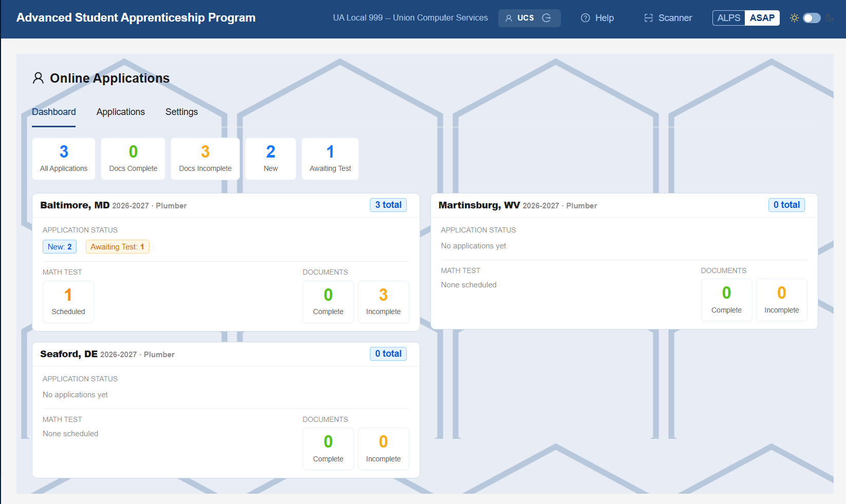Open Martinsburg documents Complete card
Image resolution: width=846 pixels, height=504 pixels.
pyautogui.click(x=726, y=300)
